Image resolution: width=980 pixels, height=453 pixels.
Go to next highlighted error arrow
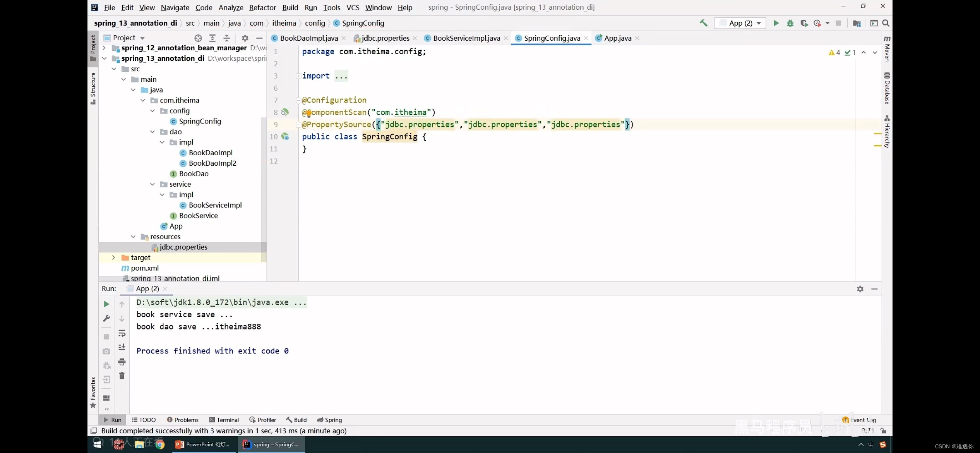coord(875,53)
